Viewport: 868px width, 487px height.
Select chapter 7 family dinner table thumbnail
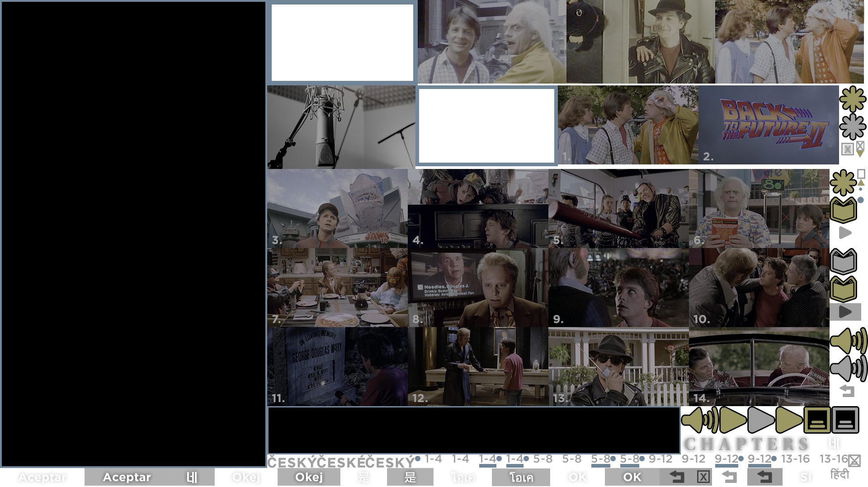337,287
